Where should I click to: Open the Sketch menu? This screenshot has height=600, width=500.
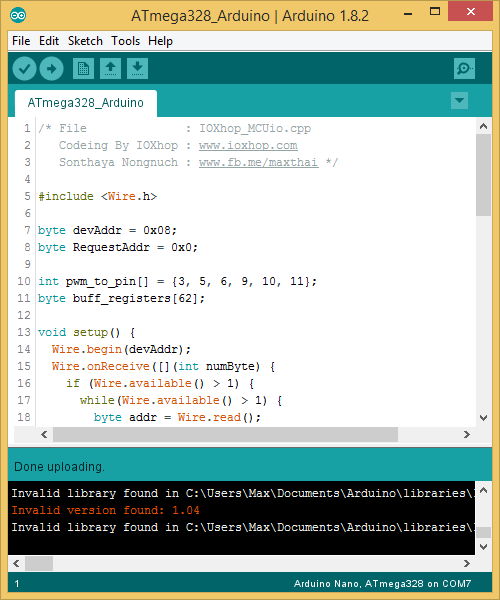tap(85, 41)
